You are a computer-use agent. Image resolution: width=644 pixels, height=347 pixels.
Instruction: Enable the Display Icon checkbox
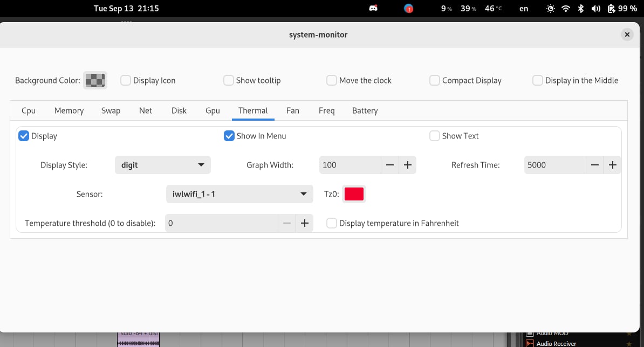click(x=125, y=80)
